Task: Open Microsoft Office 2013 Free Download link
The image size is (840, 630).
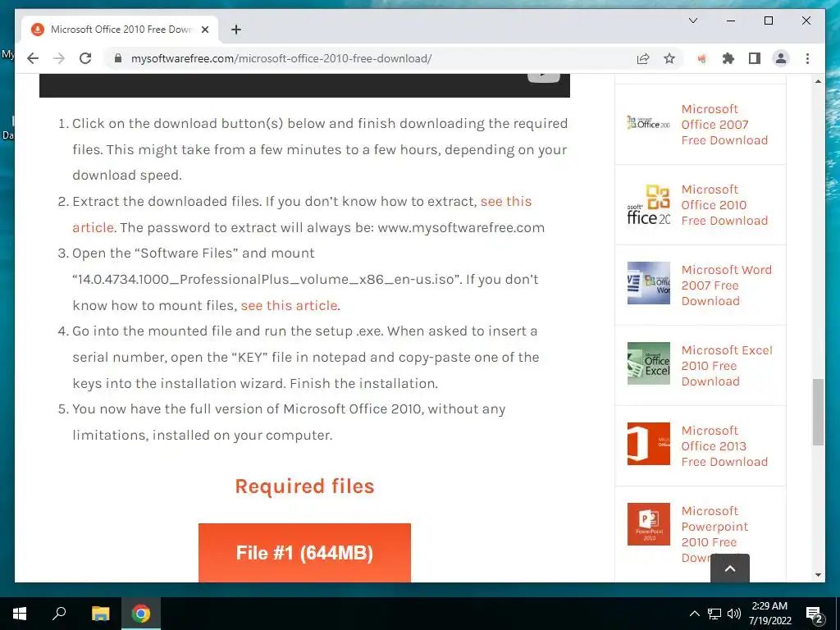Action: pos(724,445)
